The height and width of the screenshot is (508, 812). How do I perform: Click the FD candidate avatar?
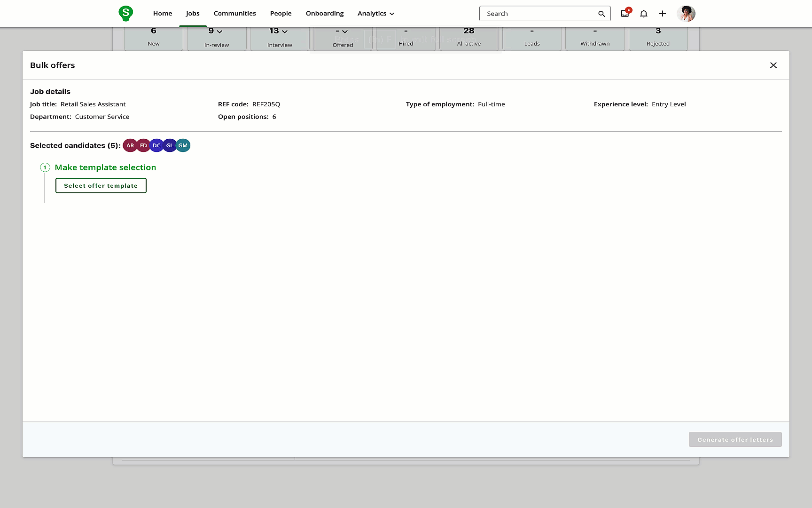pyautogui.click(x=143, y=146)
